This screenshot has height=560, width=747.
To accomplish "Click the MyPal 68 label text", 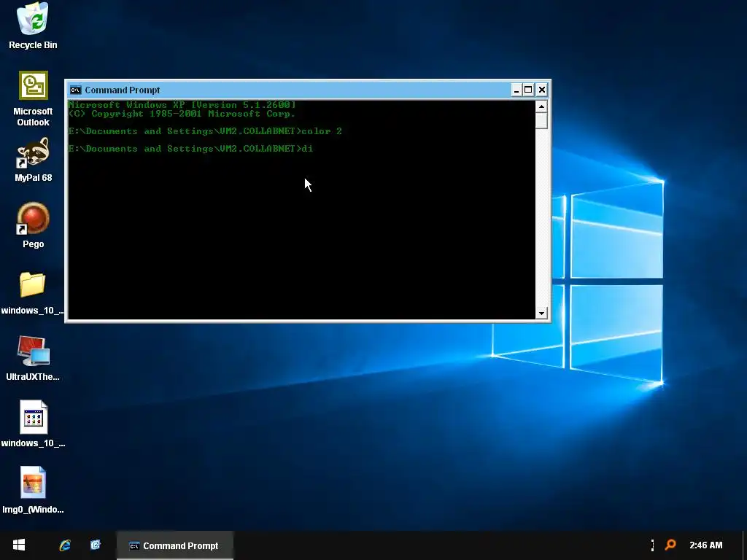I will tap(34, 178).
